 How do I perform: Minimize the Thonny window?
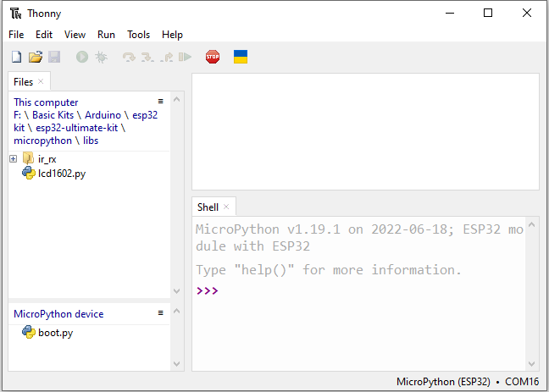click(x=450, y=14)
